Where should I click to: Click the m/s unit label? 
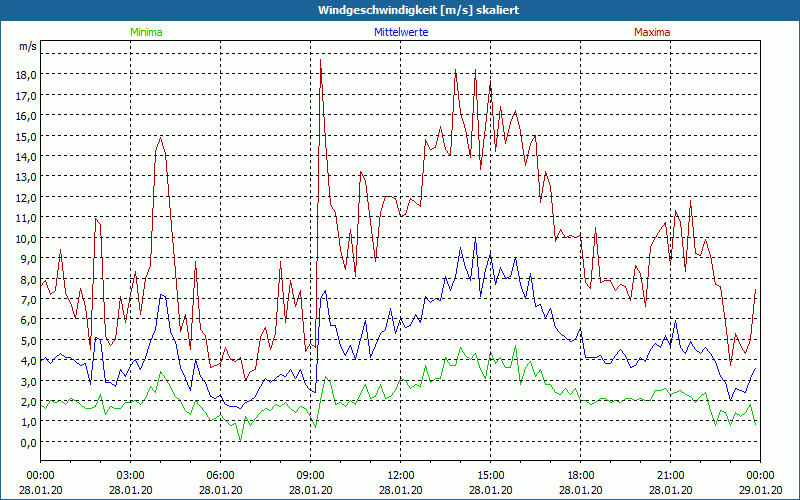(26, 46)
